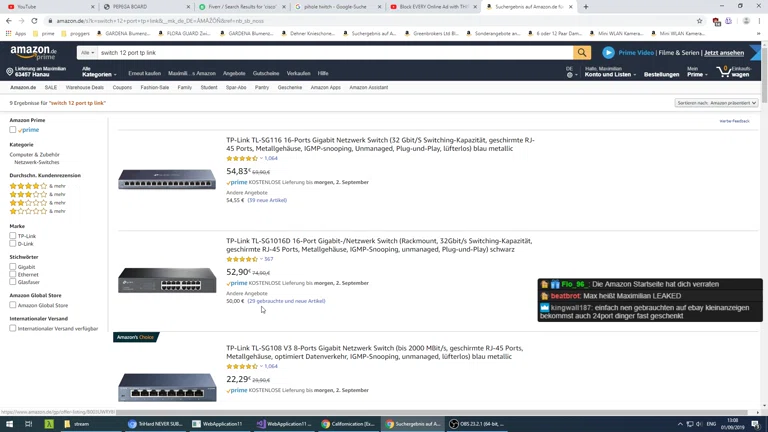The height and width of the screenshot is (432, 768).
Task: Click the Amazon.de logo
Action: [x=33, y=52]
